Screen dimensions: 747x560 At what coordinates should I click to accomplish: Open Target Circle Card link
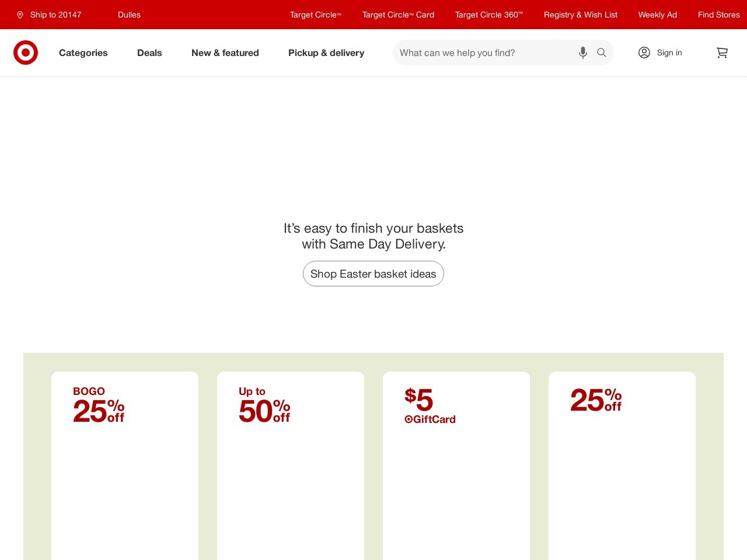click(x=398, y=15)
